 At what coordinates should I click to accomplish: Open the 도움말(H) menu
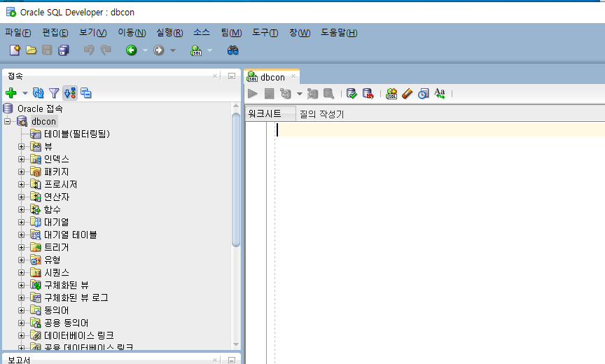[339, 32]
